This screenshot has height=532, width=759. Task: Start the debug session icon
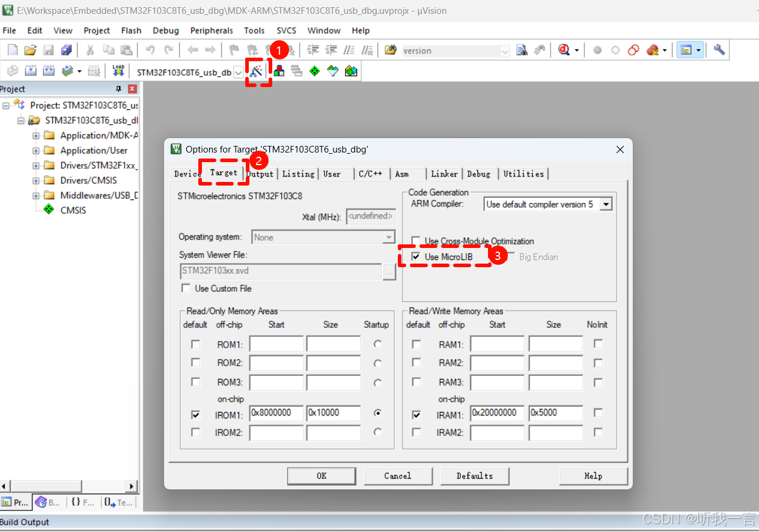564,50
